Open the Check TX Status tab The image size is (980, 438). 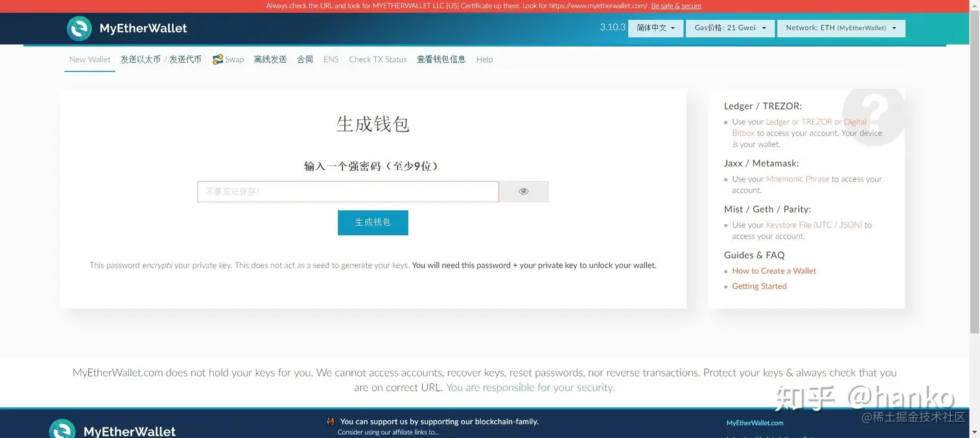click(378, 60)
